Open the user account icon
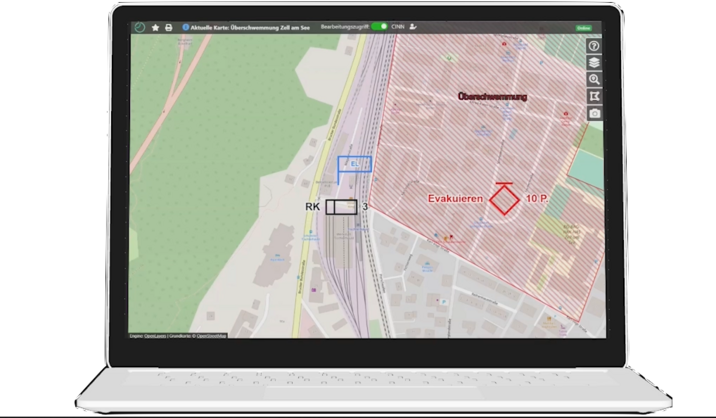716x418 pixels. [x=413, y=27]
